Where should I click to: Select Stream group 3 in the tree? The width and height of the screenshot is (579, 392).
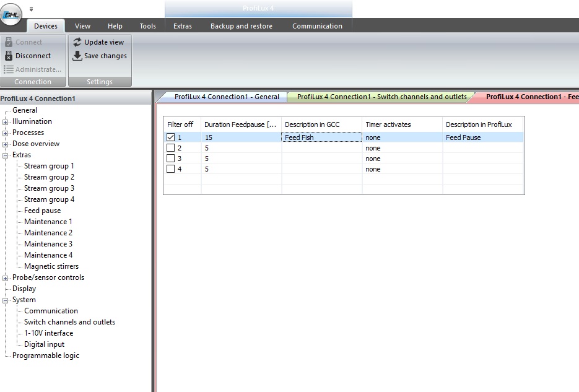[49, 188]
